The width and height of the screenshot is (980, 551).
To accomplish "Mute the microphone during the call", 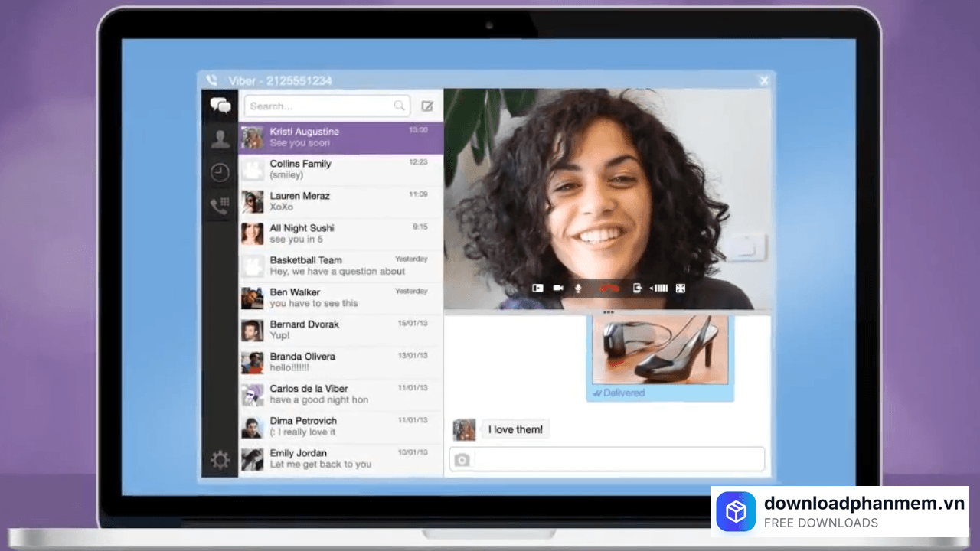I will pyautogui.click(x=579, y=289).
